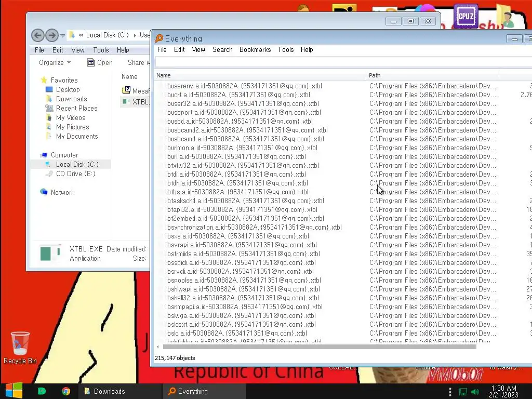Select My Documents in Explorer sidebar
This screenshot has width=532, height=399.
pyautogui.click(x=77, y=136)
